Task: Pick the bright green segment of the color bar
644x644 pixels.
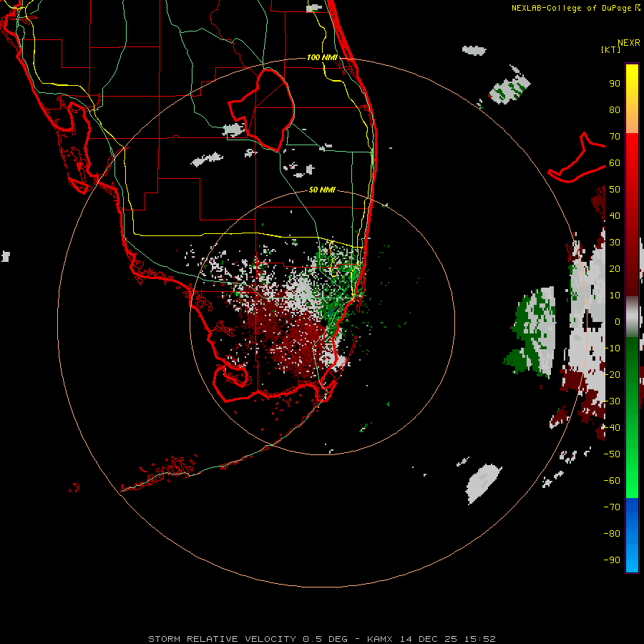Action: (632, 472)
